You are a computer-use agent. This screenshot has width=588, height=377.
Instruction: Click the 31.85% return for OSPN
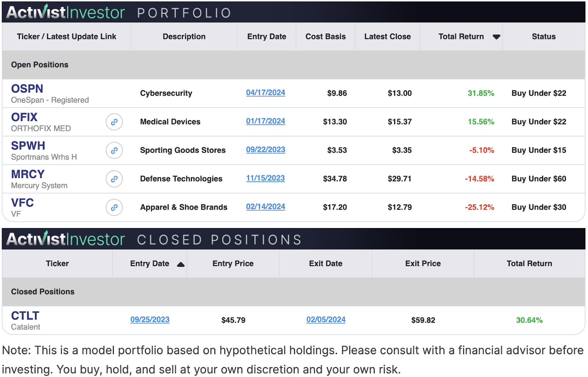pyautogui.click(x=481, y=93)
